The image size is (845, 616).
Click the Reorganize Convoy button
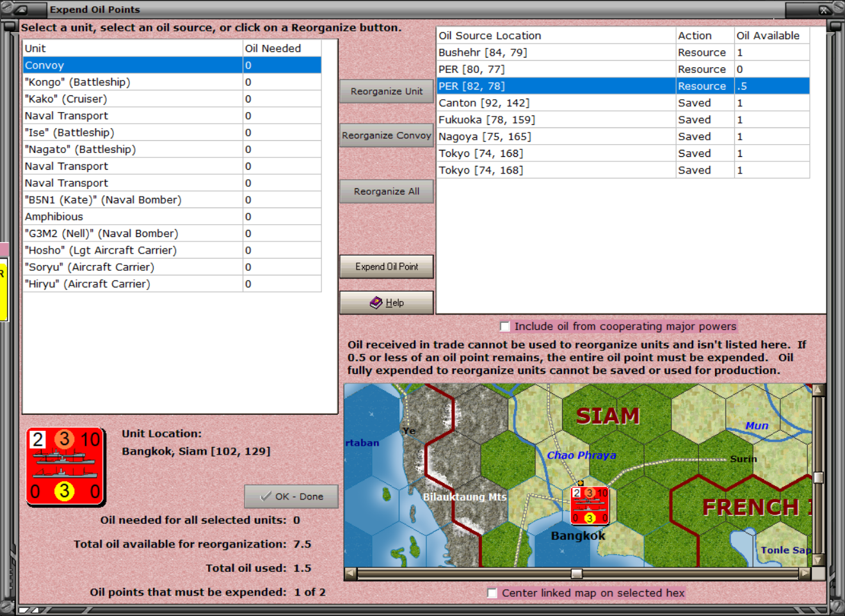pos(387,136)
